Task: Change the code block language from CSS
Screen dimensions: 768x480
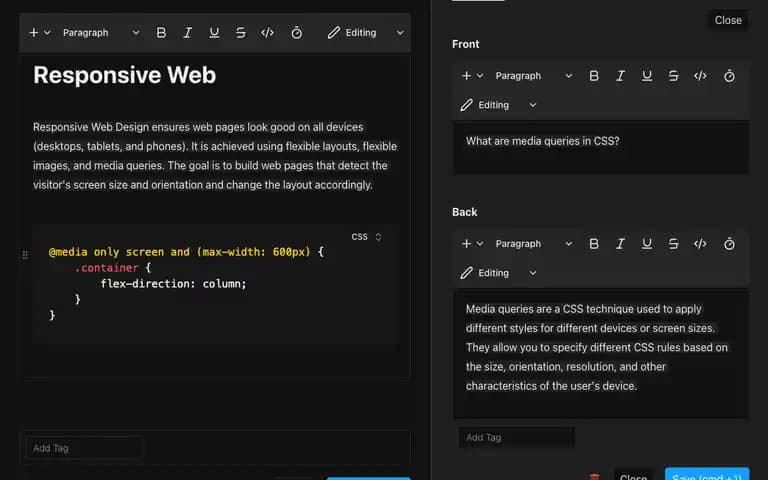Action: pyautogui.click(x=366, y=237)
